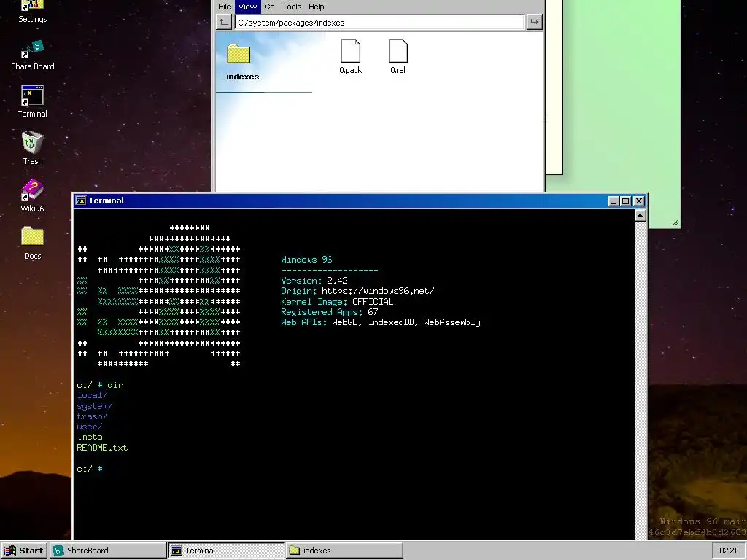Select the 0.rel file icon
The width and height of the screenshot is (747, 560).
[398, 57]
